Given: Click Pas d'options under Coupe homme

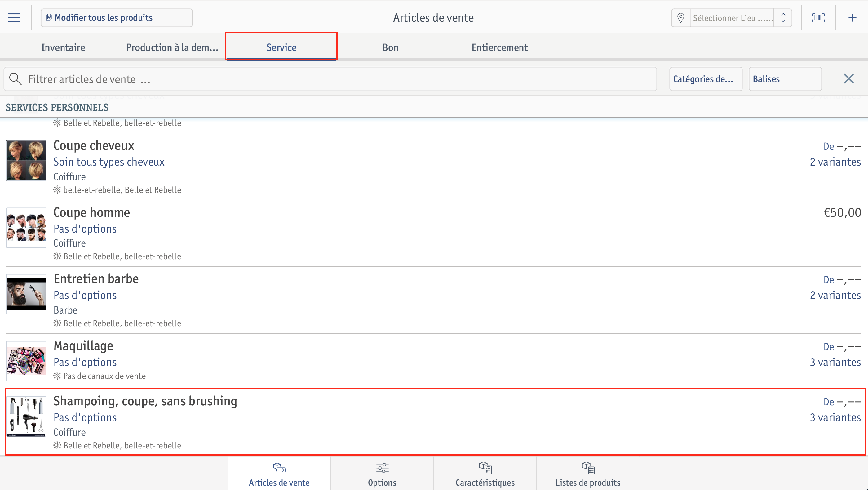Looking at the screenshot, I should tap(85, 229).
